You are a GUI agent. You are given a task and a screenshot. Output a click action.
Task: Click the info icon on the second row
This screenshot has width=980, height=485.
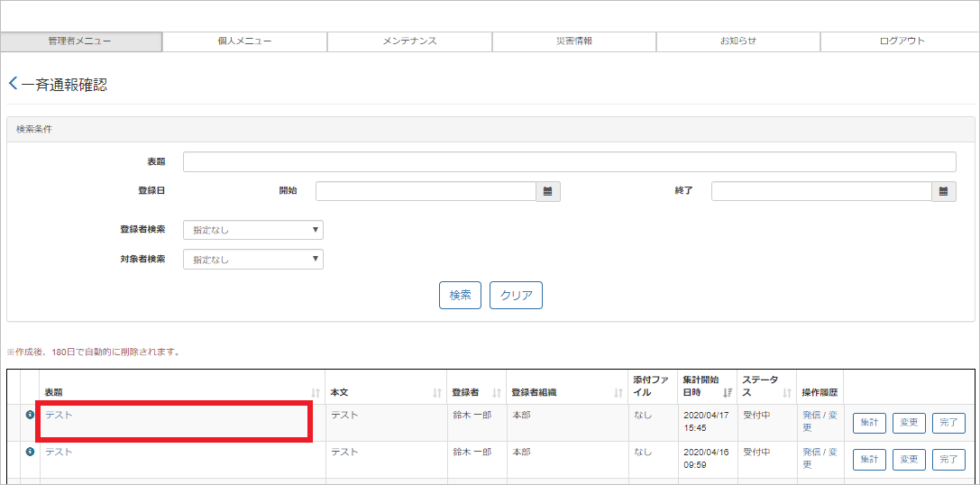[30, 452]
